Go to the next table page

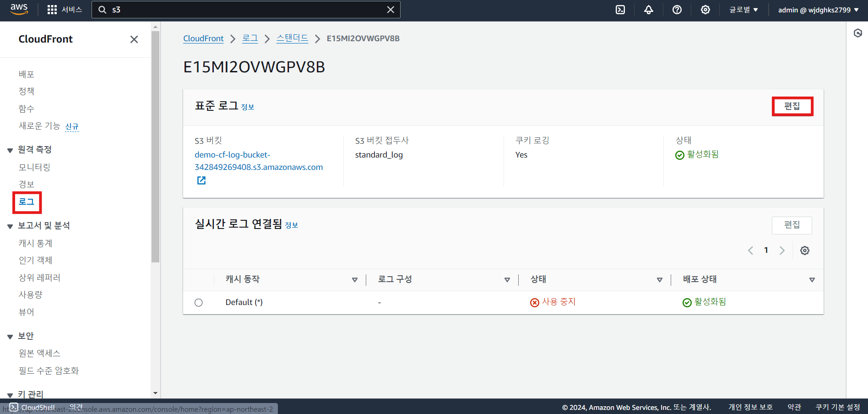click(x=782, y=251)
